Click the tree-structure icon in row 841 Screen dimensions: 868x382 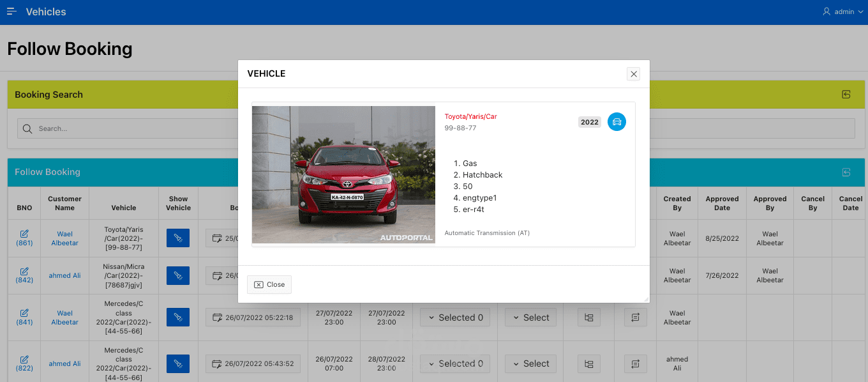[588, 317]
